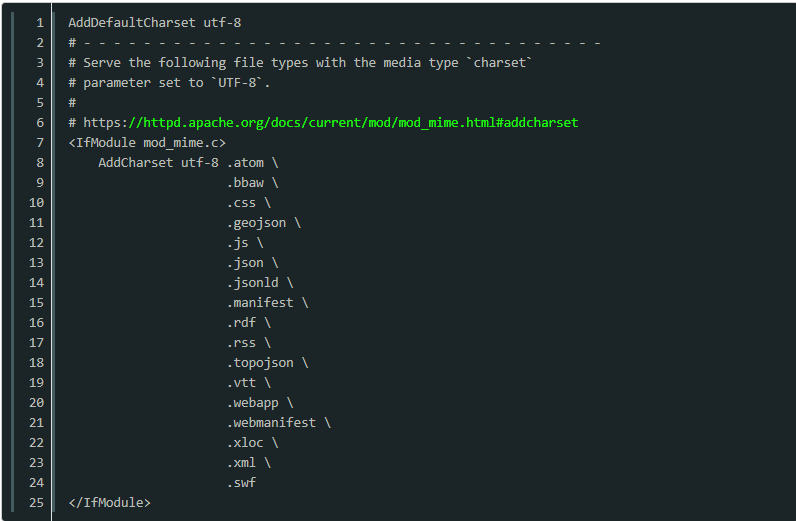Place cursor on the .jsonld extension
This screenshot has width=796, height=521.
coord(252,282)
